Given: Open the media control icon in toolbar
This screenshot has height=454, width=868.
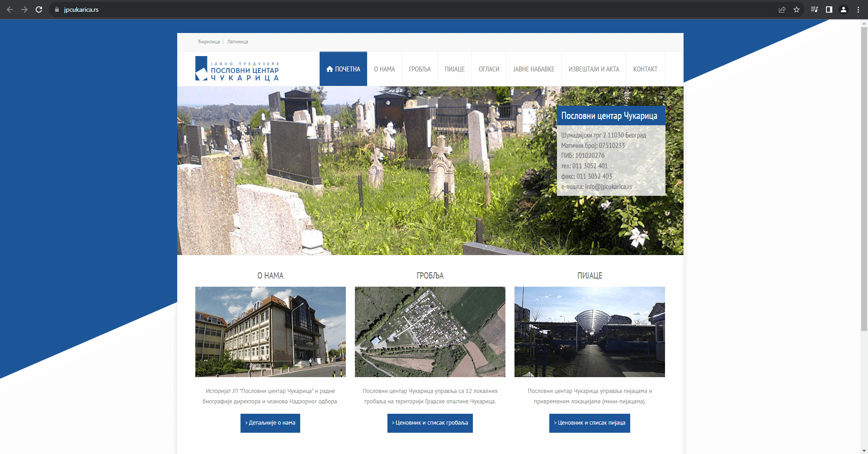Looking at the screenshot, I should point(814,9).
